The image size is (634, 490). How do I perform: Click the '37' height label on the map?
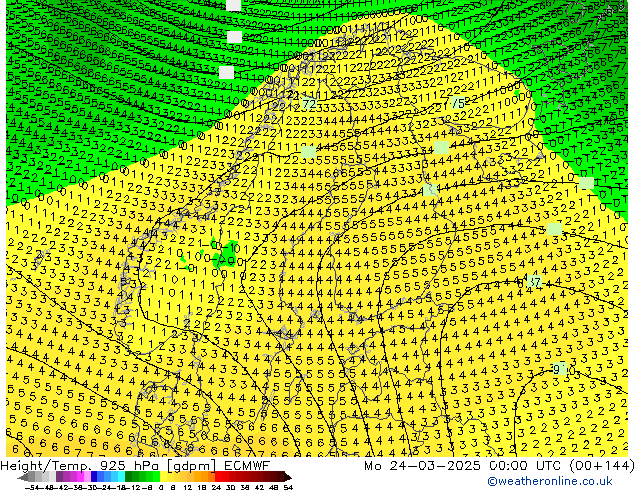[x=535, y=281]
